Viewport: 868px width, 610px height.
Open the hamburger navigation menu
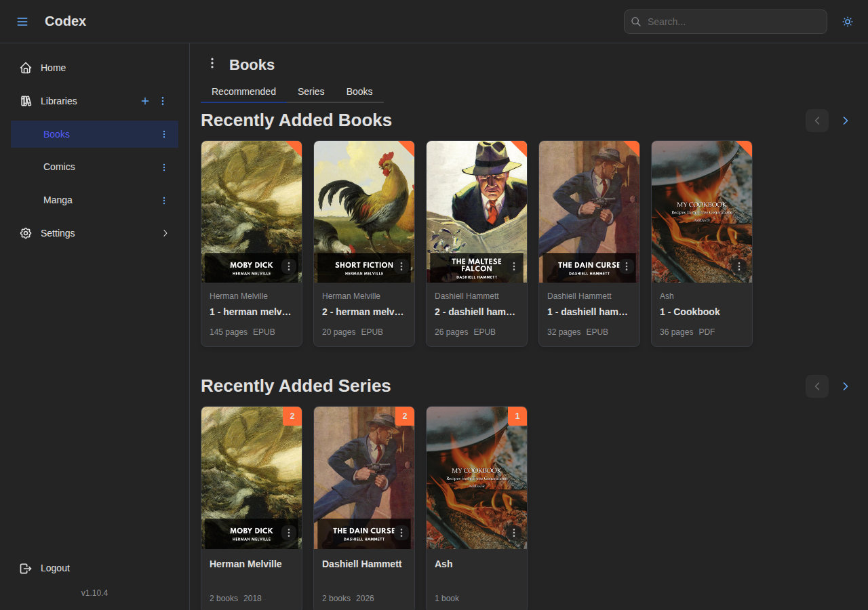[x=22, y=21]
